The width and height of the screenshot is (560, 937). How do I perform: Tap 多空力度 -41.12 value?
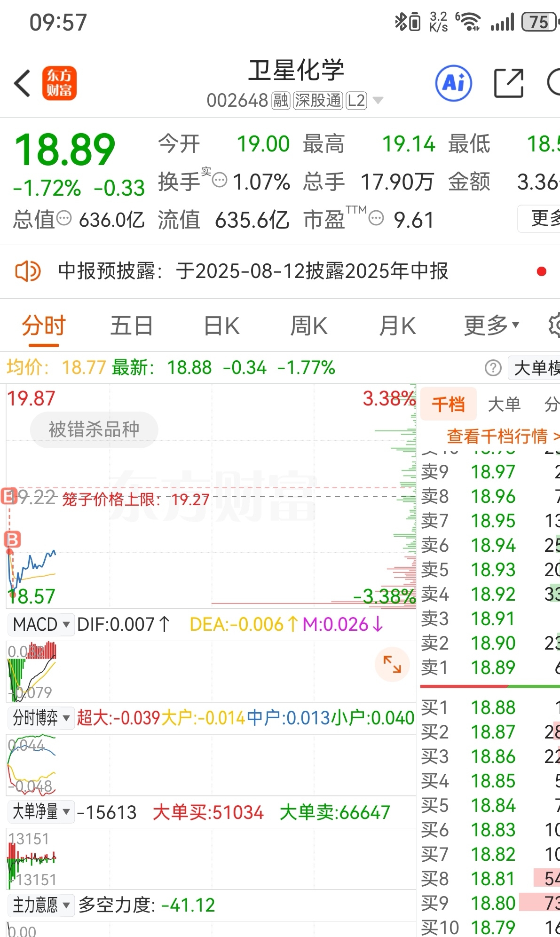click(x=147, y=905)
